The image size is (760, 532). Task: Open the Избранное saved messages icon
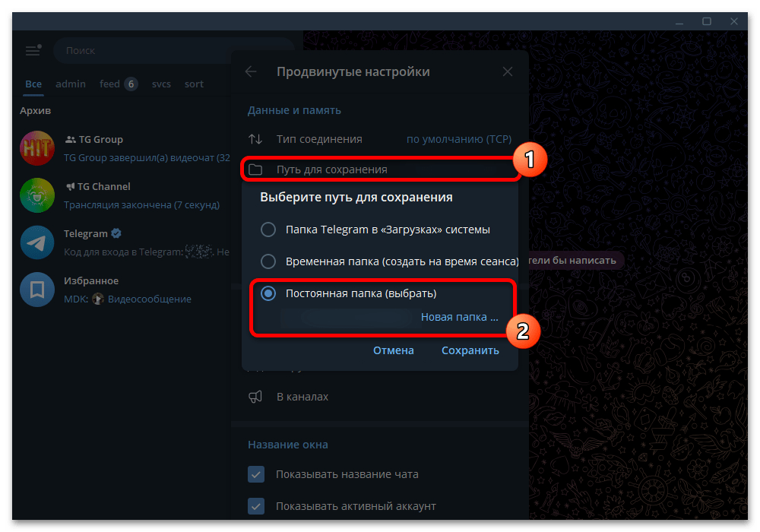pyautogui.click(x=37, y=290)
